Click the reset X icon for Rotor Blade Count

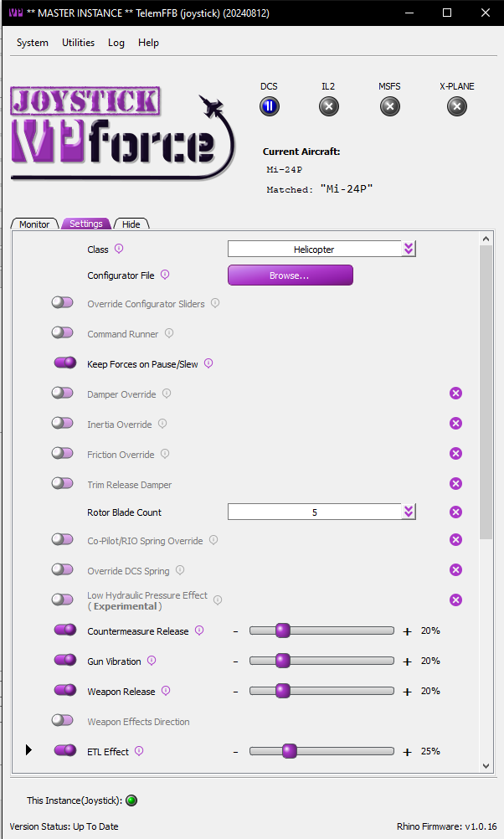click(455, 512)
